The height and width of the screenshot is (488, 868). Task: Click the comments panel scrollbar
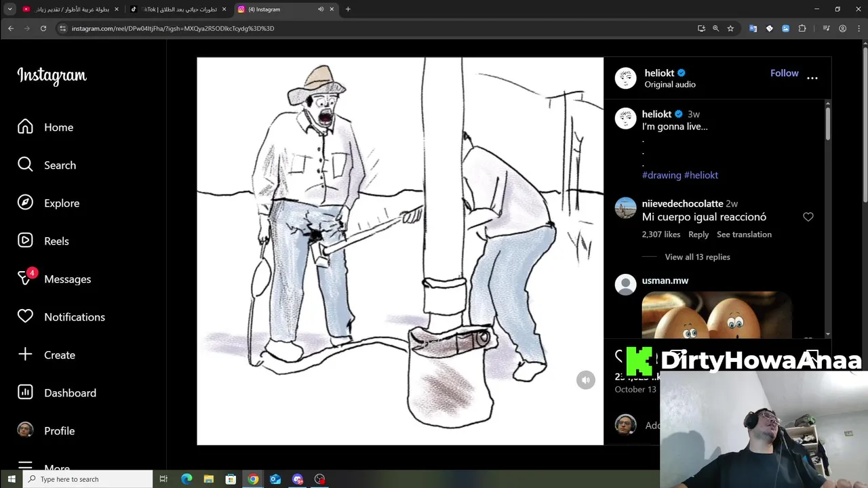click(x=827, y=123)
